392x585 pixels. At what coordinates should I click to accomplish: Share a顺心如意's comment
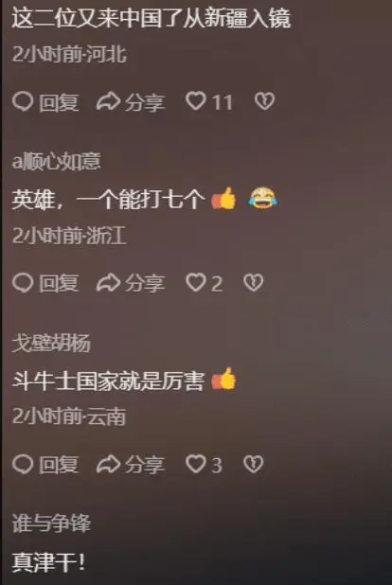click(131, 282)
